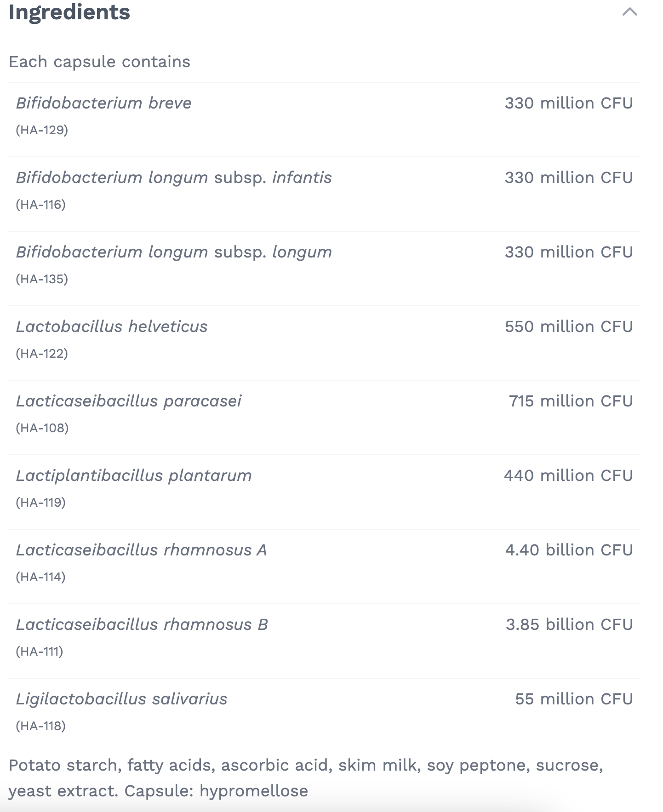Click Lactiplantibacillus plantarum name
Screen dimensions: 663x812
click(x=134, y=475)
